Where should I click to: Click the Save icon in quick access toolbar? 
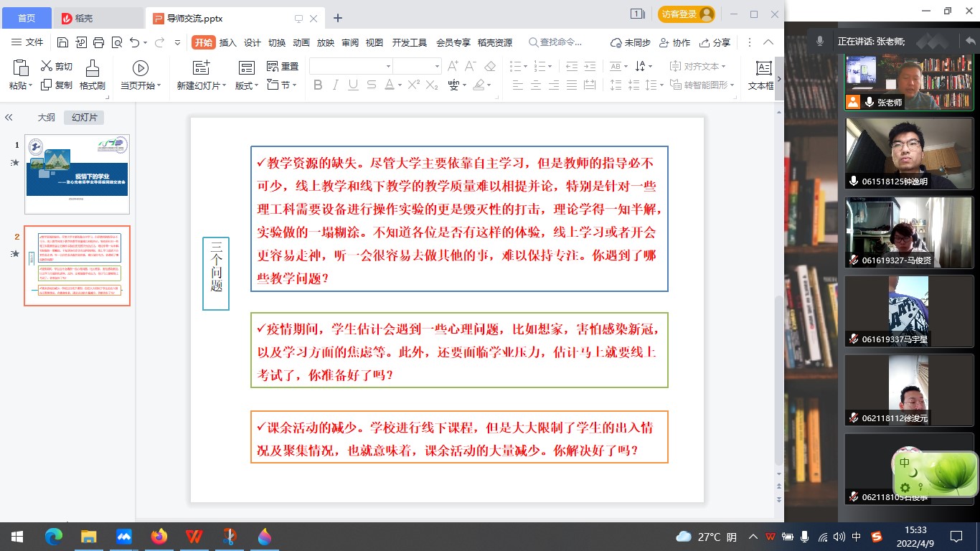[x=63, y=42]
